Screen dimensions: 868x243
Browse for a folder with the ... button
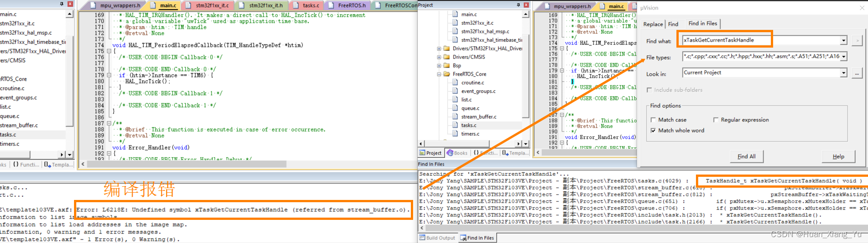tap(857, 73)
